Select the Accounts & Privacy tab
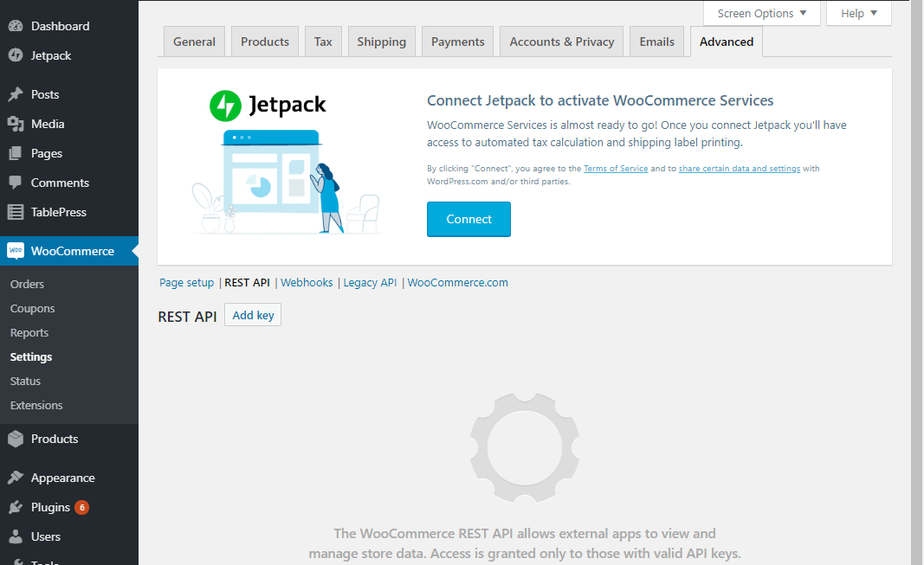This screenshot has height=565, width=924. point(561,42)
